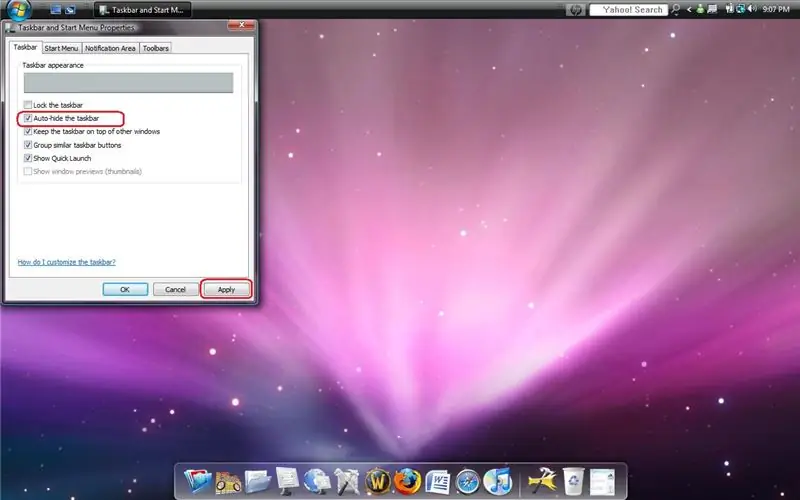This screenshot has width=800, height=500.
Task: Click the Cancel button
Action: coord(176,289)
